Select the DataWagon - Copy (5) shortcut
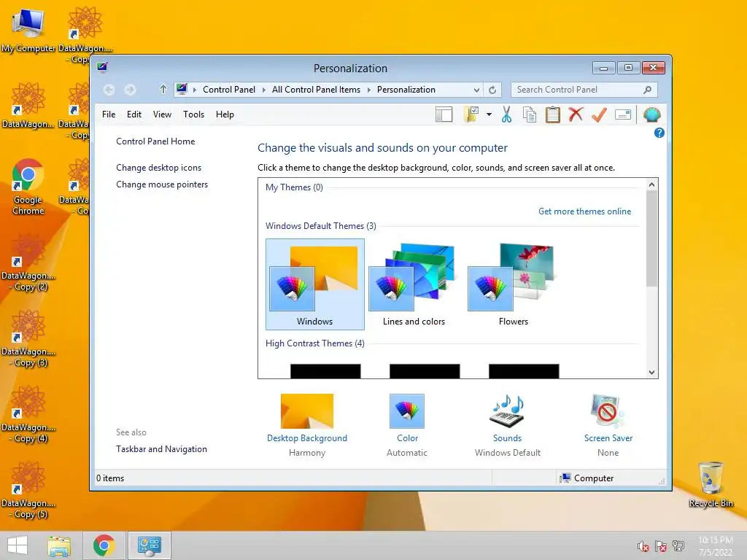Image resolution: width=747 pixels, height=560 pixels. pyautogui.click(x=28, y=490)
